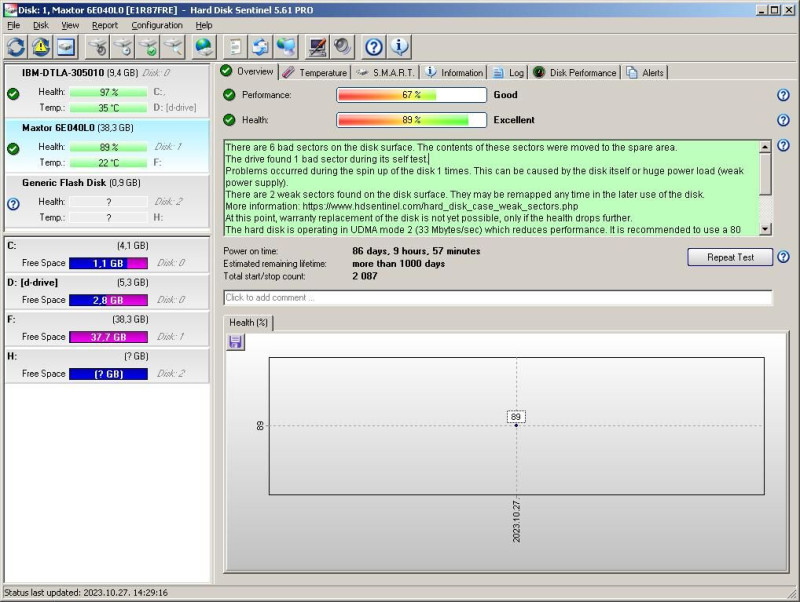This screenshot has width=800, height=602.
Task: Click the 'more than 1000 days' lifetime value
Action: pyautogui.click(x=398, y=264)
